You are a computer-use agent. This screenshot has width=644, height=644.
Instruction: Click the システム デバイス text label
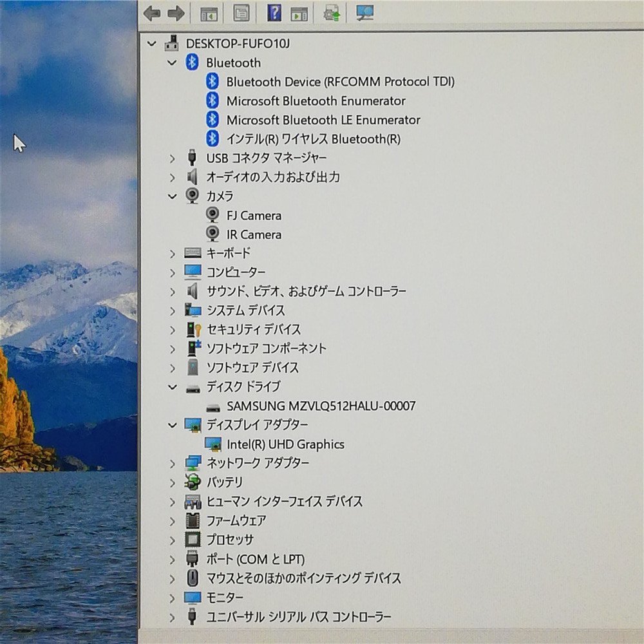245,310
